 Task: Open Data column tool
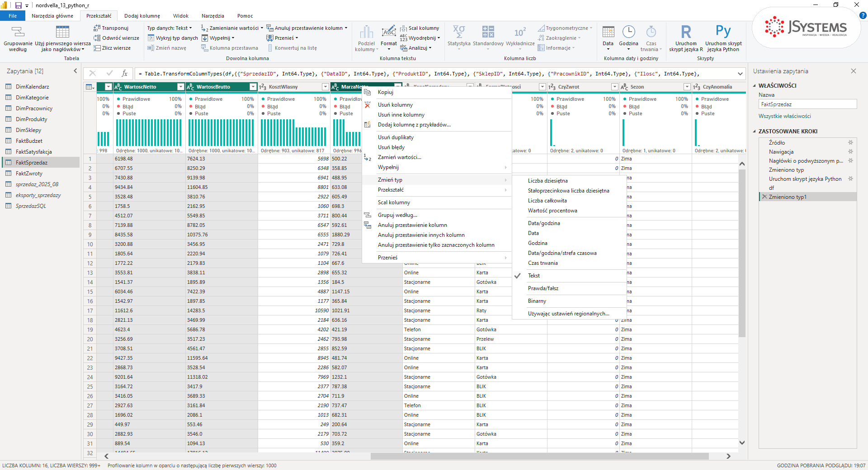point(608,38)
